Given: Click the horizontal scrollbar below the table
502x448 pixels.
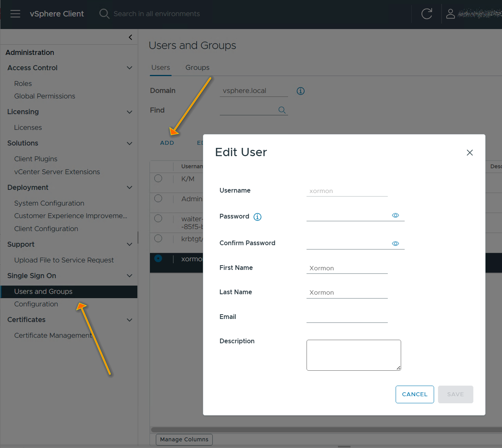Looking at the screenshot, I should [326, 430].
